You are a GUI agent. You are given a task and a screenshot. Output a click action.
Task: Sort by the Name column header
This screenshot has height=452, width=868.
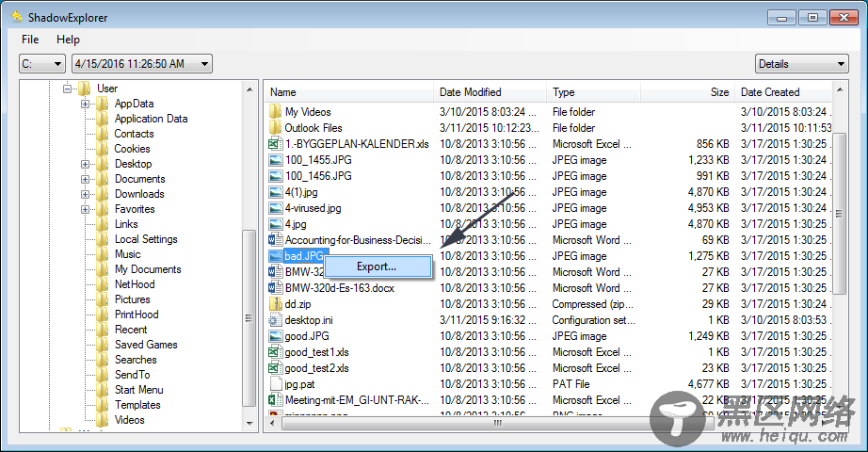pyautogui.click(x=350, y=92)
